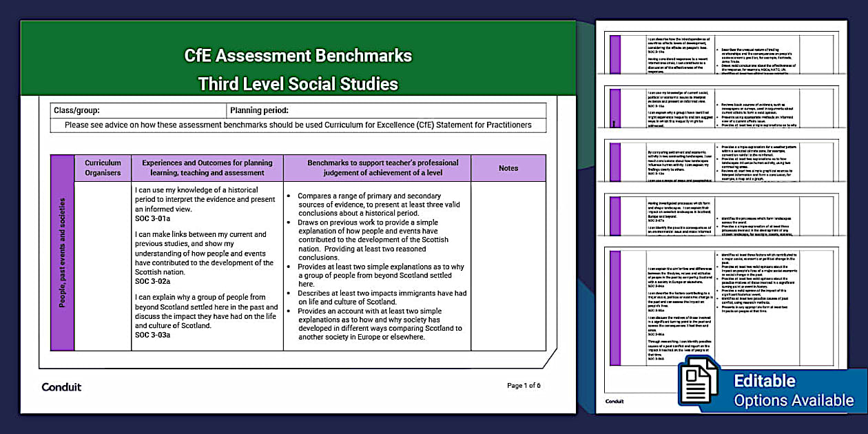Click the purple organiser bar on the second thumbnail
The height and width of the screenshot is (434, 868).
614,107
